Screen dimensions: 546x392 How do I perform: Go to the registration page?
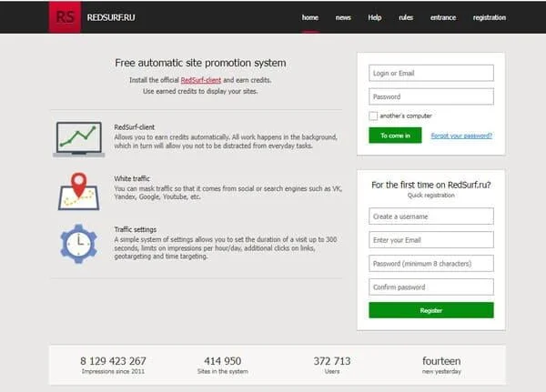(x=490, y=17)
